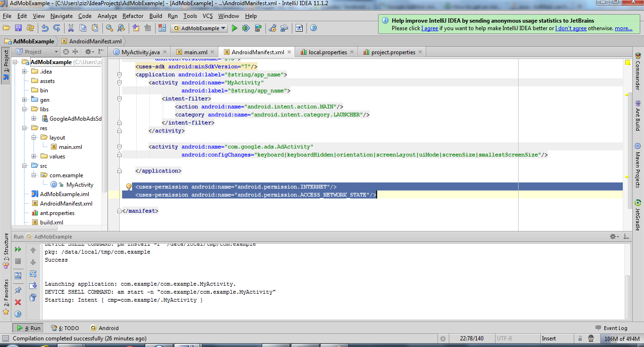Image resolution: width=644 pixels, height=347 pixels.
Task: Open the Refactor menu
Action: pos(133,16)
